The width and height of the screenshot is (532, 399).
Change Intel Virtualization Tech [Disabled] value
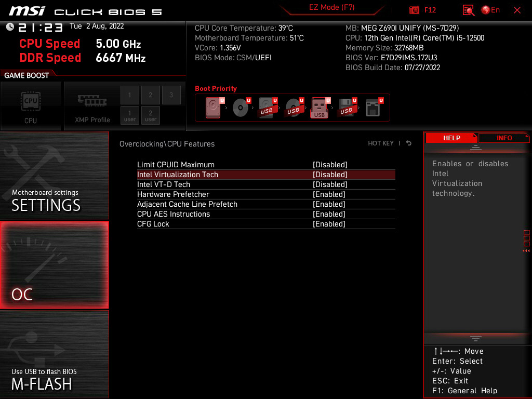[330, 175]
